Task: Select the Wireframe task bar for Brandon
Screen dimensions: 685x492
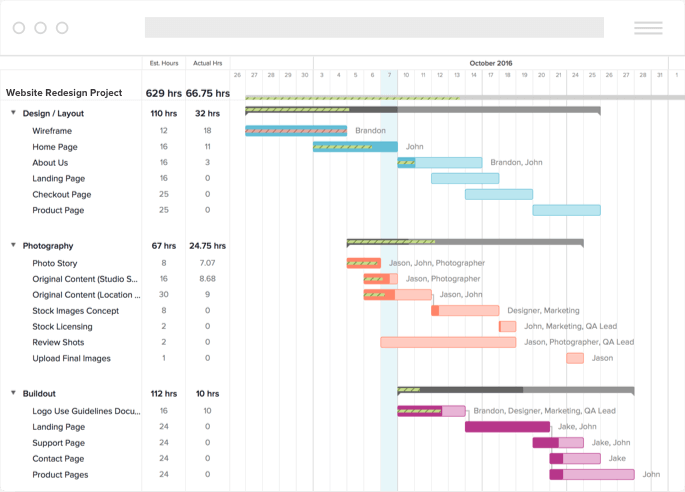Action: click(x=296, y=131)
